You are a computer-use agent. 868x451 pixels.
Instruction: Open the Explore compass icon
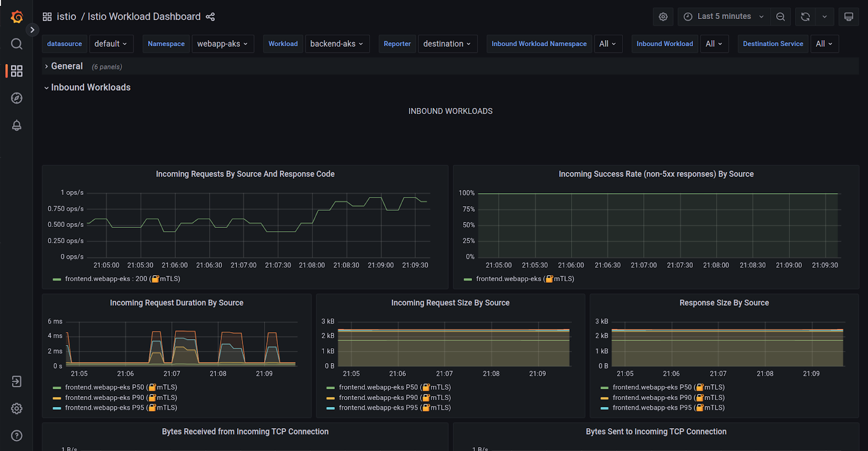[x=17, y=98]
